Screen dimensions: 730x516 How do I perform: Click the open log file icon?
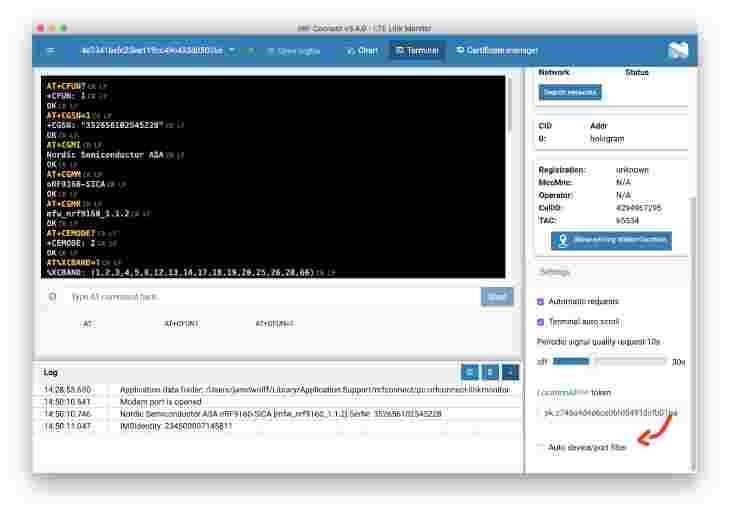coord(470,372)
